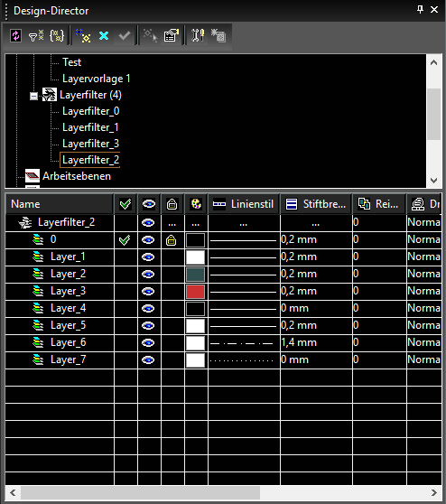Click the pink refresh icon in toolbar
The image size is (446, 504).
[x=15, y=35]
